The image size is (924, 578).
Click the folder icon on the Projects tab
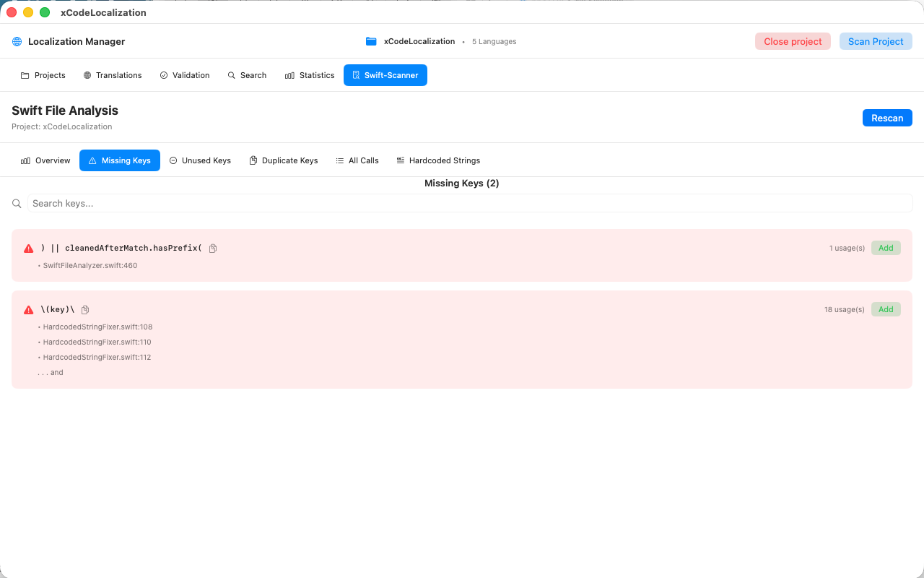[x=24, y=75]
